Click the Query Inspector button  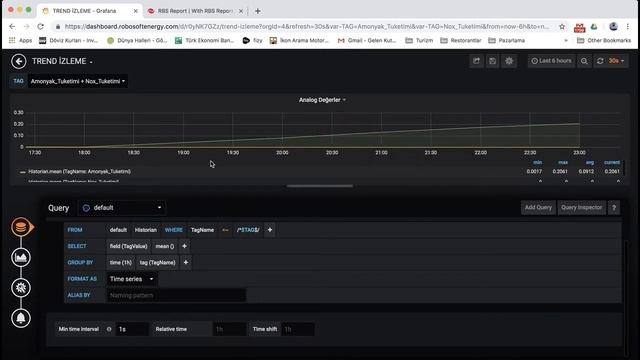pos(581,207)
